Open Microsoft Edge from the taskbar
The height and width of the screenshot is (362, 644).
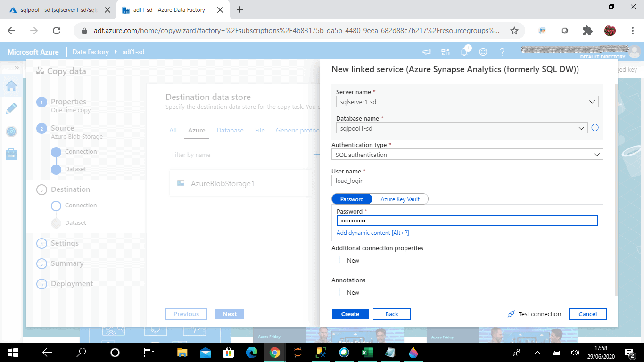(x=251, y=352)
